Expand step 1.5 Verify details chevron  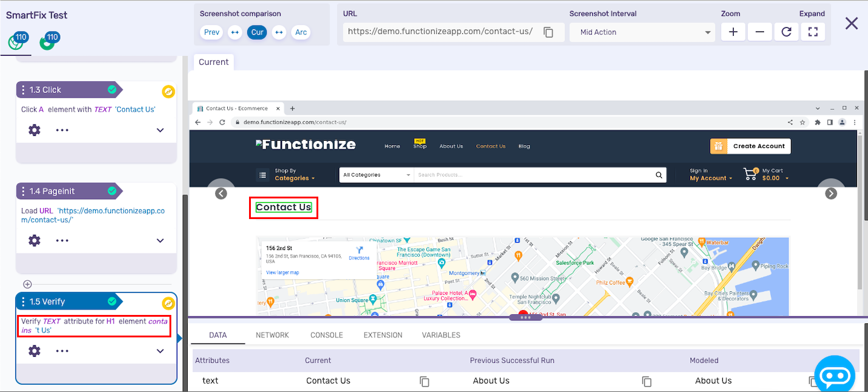[160, 351]
